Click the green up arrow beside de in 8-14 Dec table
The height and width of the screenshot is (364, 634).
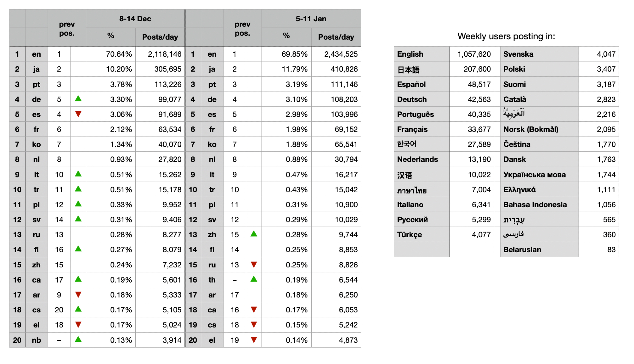[78, 99]
